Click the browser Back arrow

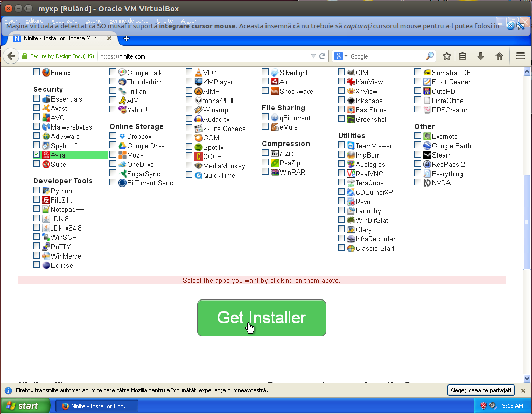[11, 56]
